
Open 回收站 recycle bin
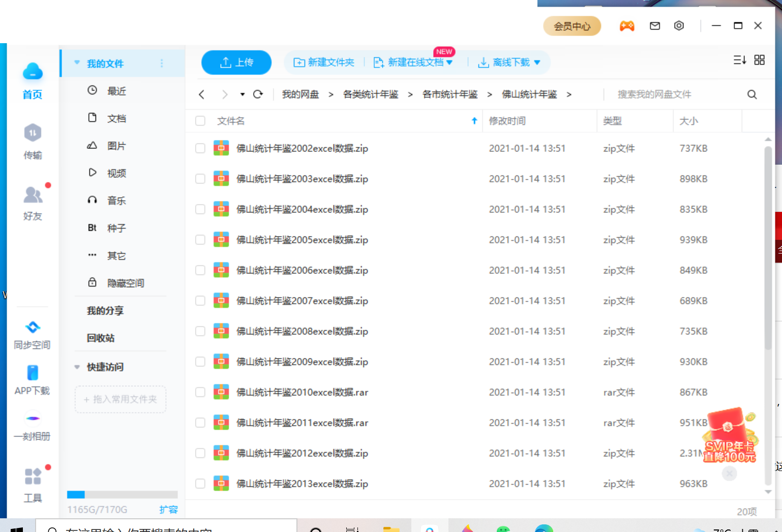tap(101, 338)
